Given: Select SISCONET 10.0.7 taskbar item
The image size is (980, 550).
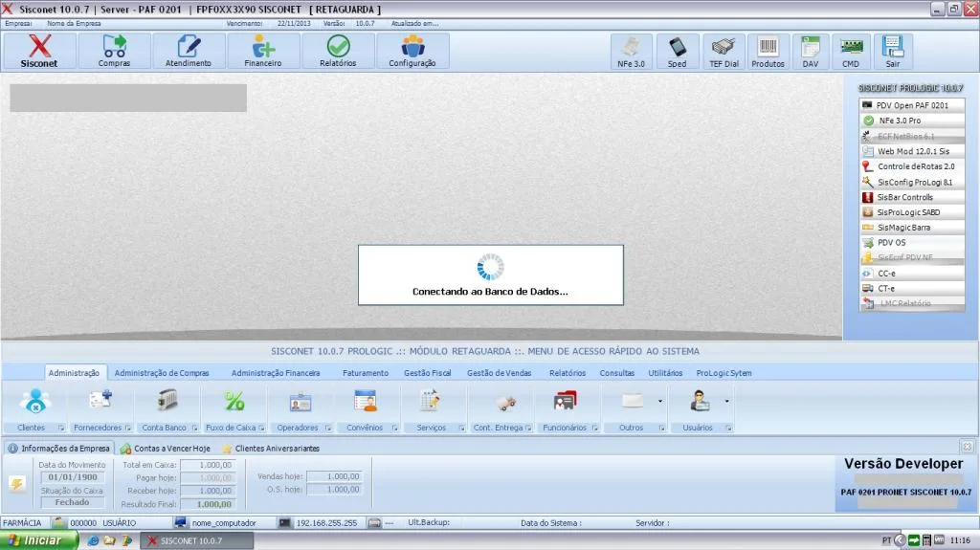Looking at the screenshot, I should point(197,540).
